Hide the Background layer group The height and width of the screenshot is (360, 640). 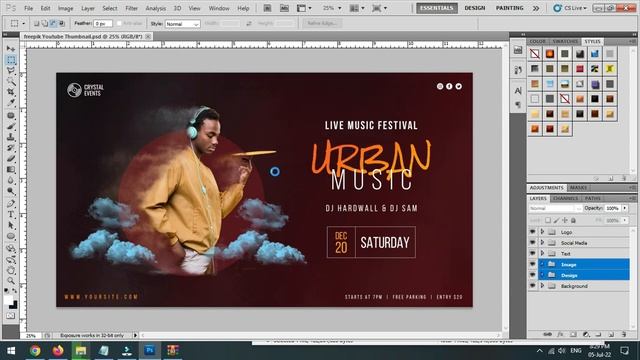[x=532, y=286]
